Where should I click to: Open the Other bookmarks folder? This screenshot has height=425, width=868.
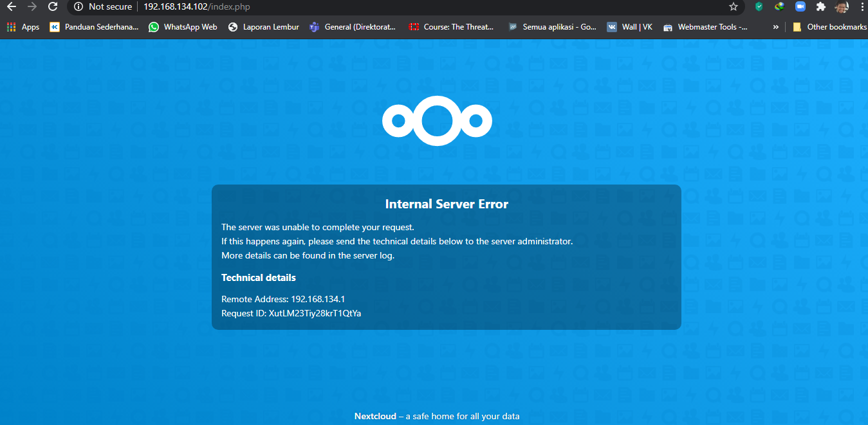point(829,27)
